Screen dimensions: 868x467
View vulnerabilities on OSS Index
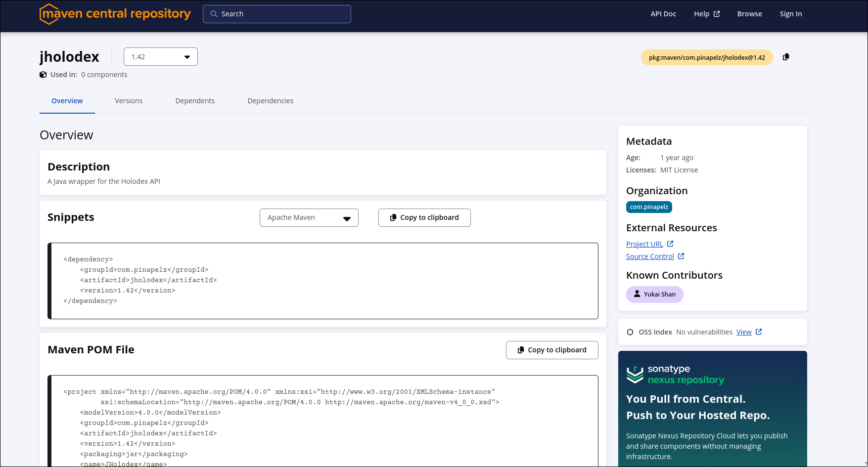(x=743, y=332)
